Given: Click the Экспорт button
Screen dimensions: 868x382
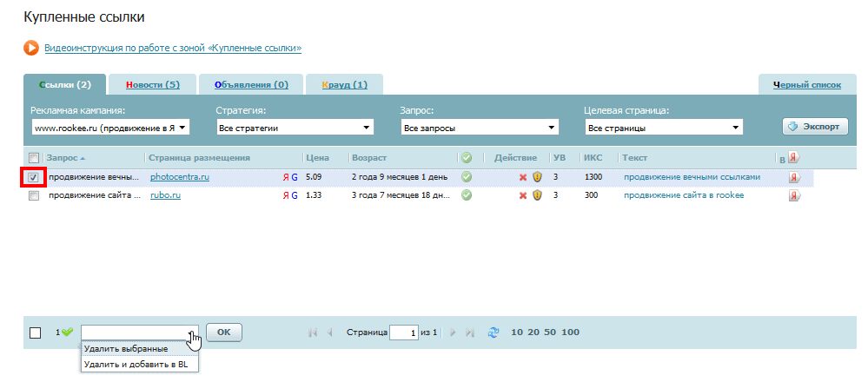Looking at the screenshot, I should (815, 127).
